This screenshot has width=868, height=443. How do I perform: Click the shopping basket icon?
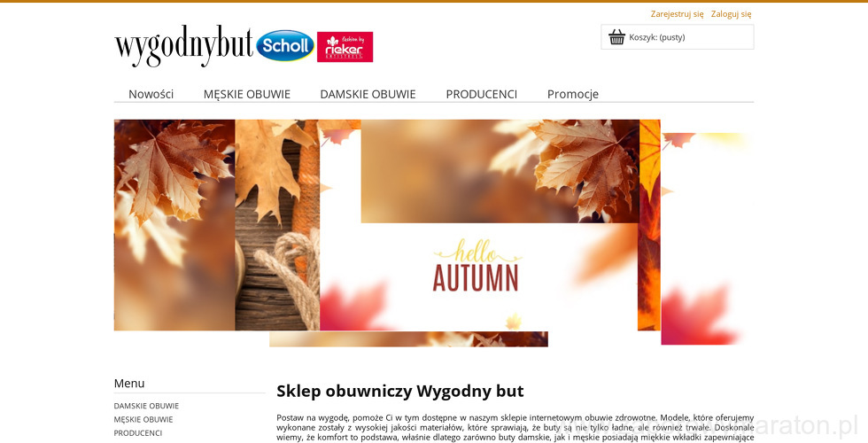pyautogui.click(x=616, y=37)
